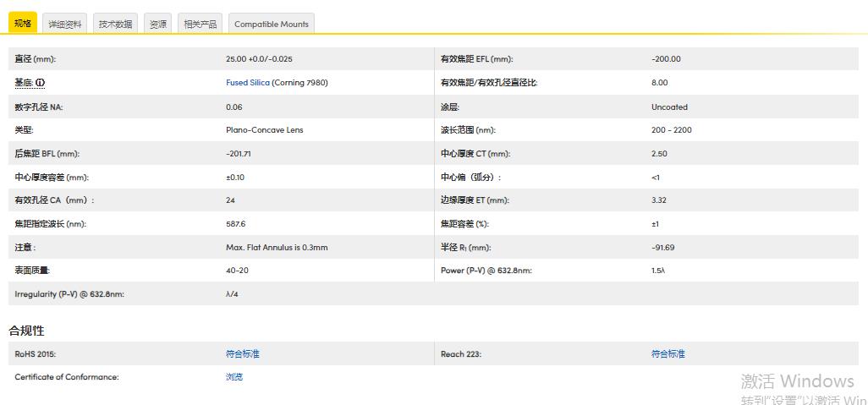Click the Power value 1.5λ
The width and height of the screenshot is (868, 405).
point(658,271)
